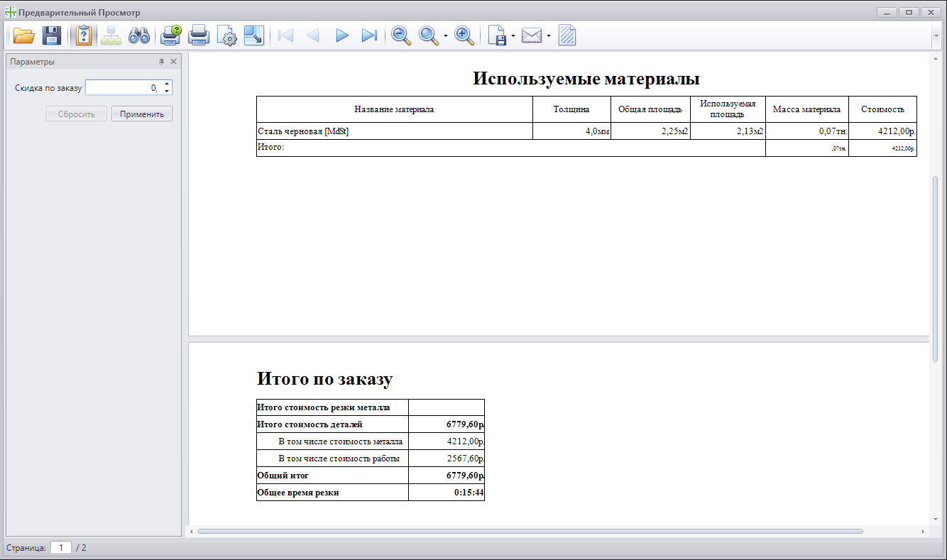Go to the first page
Screen dimensions: 947x560
286,35
